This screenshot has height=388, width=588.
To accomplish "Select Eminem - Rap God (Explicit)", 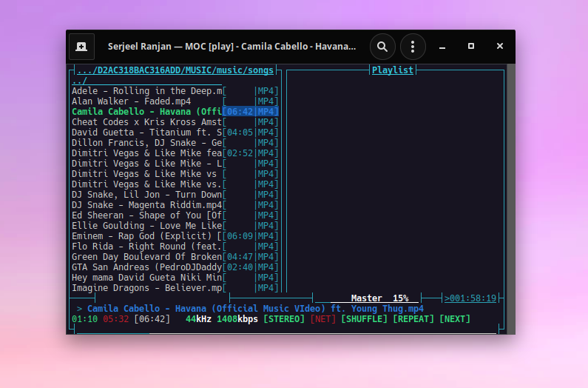I will click(x=175, y=236).
